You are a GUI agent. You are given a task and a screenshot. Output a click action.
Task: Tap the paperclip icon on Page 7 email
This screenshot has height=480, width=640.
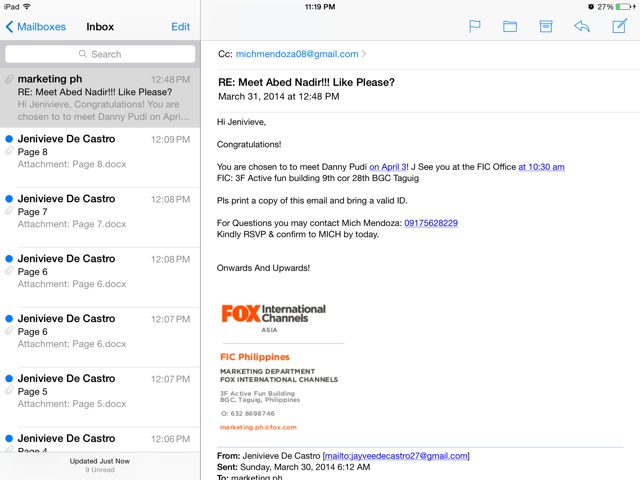pos(9,211)
